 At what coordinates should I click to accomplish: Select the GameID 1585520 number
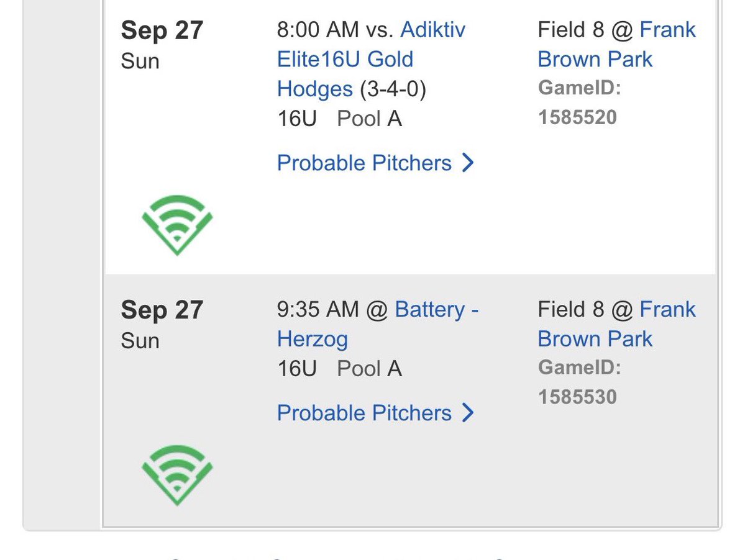pos(577,117)
